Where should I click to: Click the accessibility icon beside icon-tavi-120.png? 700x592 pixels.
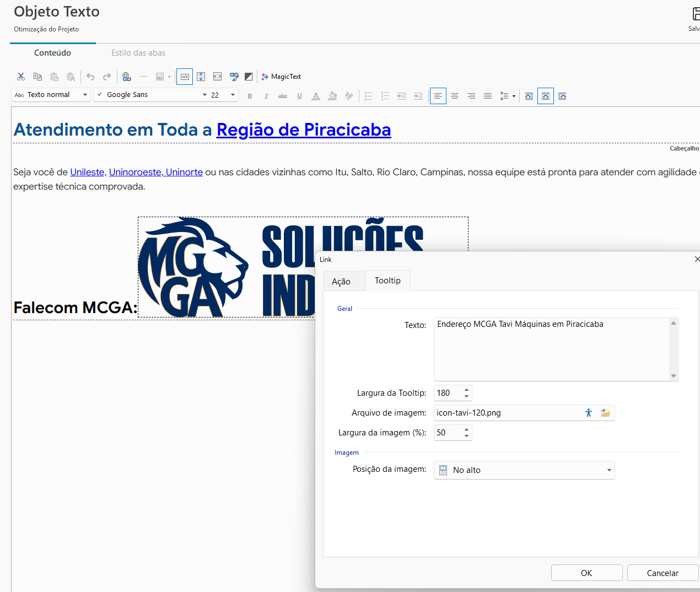coord(588,412)
